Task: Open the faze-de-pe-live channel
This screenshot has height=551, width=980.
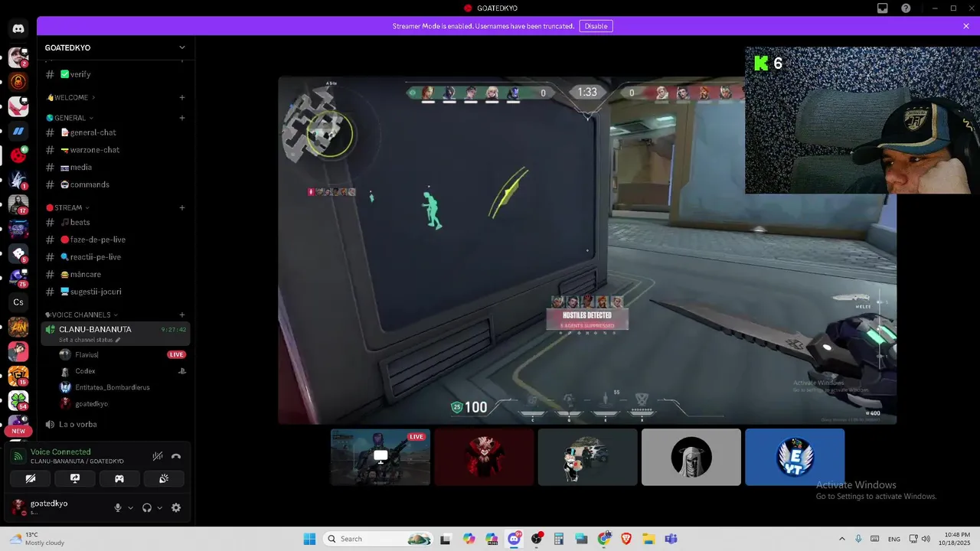Action: [116, 240]
